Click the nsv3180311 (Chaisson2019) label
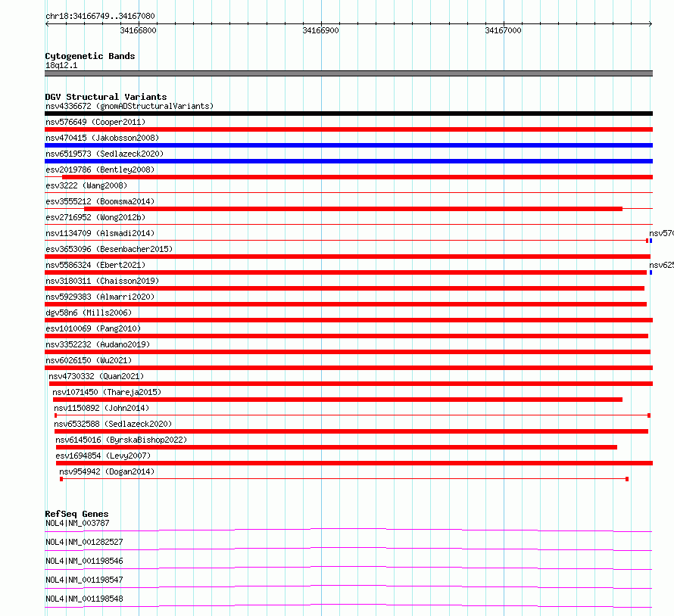 pos(102,281)
